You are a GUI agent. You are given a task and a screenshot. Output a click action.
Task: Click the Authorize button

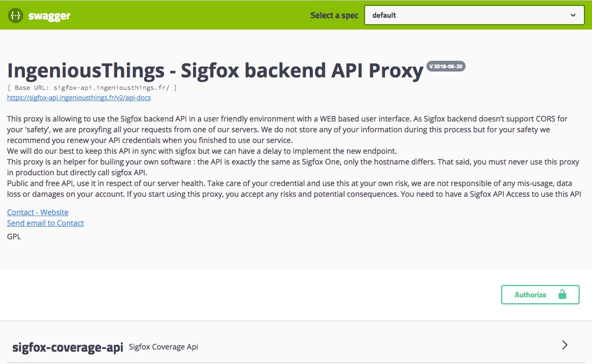pos(540,295)
